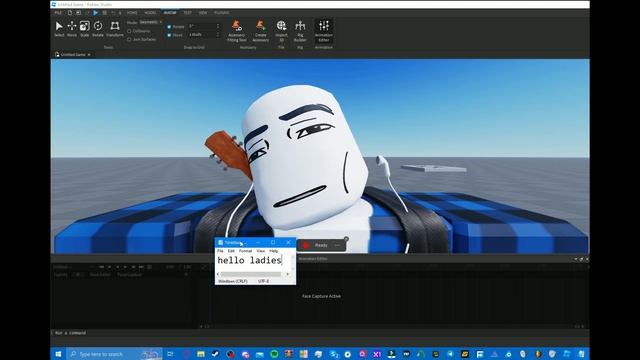Click the red record button for face capture
The image size is (640, 360).
coord(306,245)
